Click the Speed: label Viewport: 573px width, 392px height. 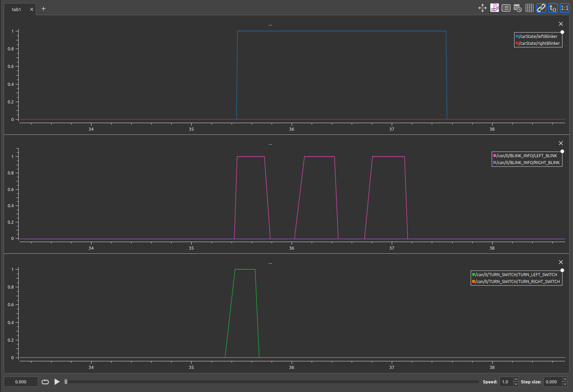(x=490, y=382)
